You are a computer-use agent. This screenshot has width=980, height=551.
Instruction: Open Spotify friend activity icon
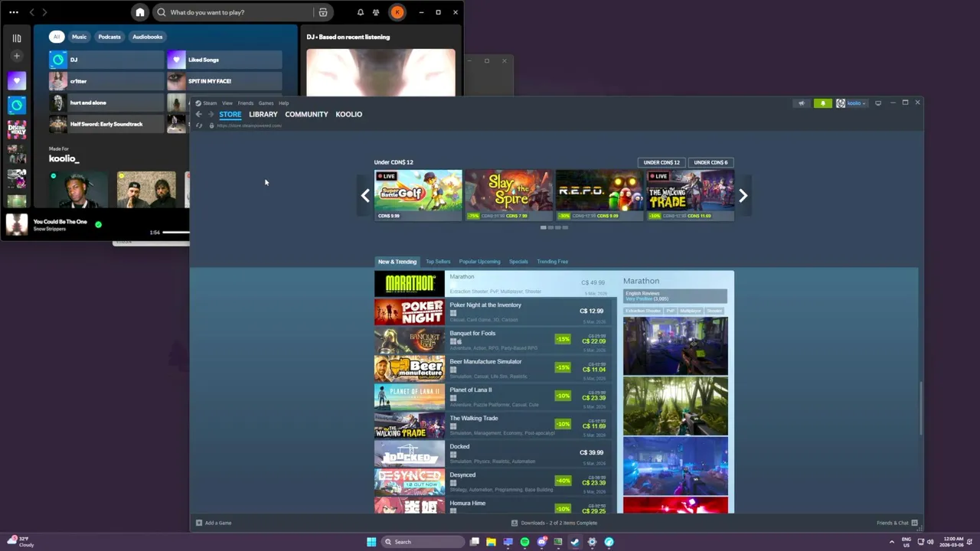click(x=376, y=12)
